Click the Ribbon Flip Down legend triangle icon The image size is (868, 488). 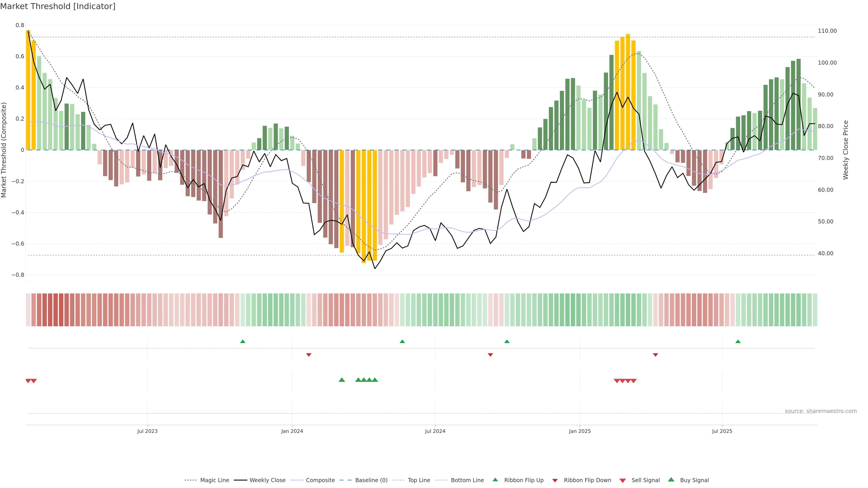(x=555, y=481)
